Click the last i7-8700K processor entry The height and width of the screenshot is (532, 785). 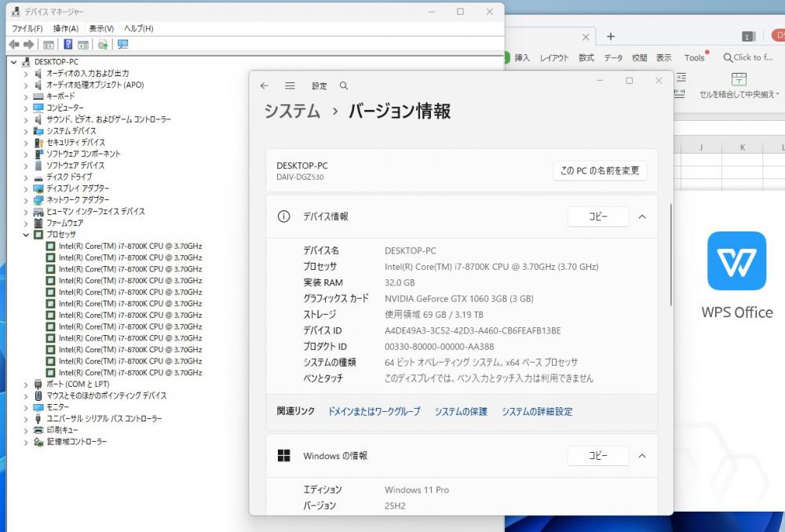click(x=130, y=373)
